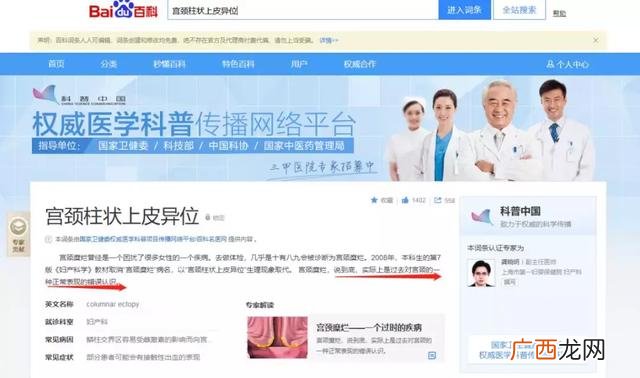Open the 分类 nav item
This screenshot has height=378, width=640.
[x=109, y=64]
